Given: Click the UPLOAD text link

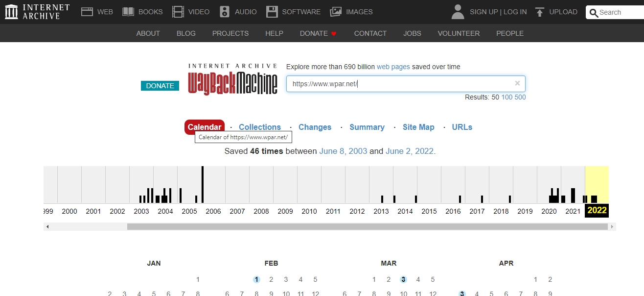Looking at the screenshot, I should pyautogui.click(x=563, y=12).
